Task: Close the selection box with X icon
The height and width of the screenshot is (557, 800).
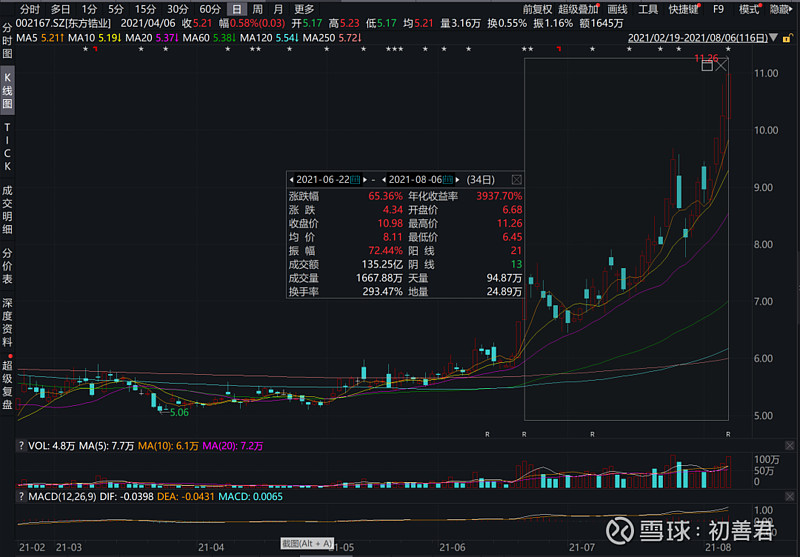Action: tap(721, 66)
